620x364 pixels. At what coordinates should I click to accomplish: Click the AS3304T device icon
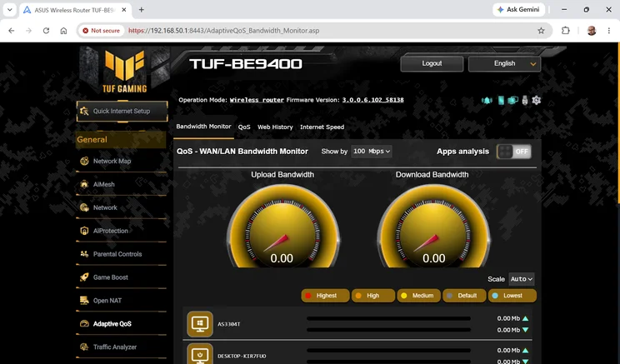(x=200, y=324)
